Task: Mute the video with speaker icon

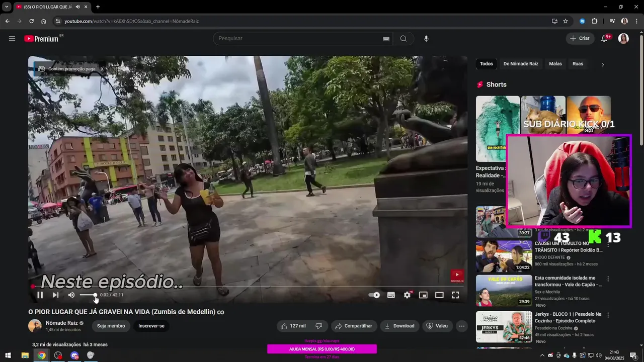Action: [71, 295]
